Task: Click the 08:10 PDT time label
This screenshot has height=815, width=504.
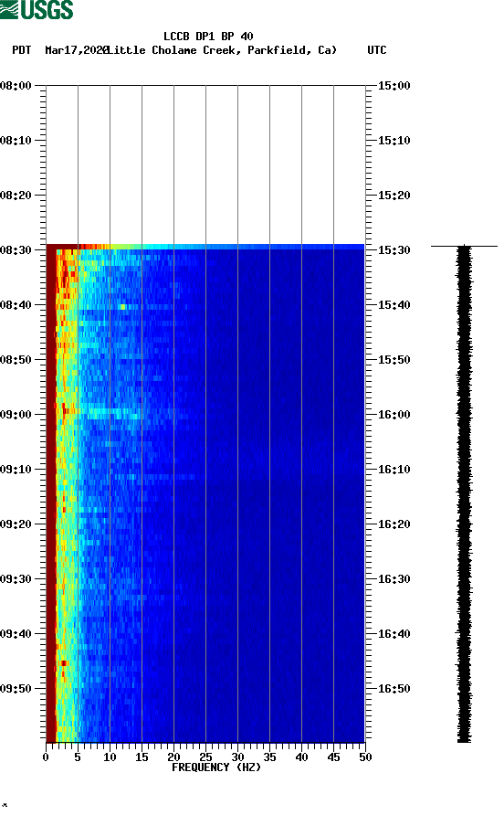Action: pyautogui.click(x=16, y=141)
